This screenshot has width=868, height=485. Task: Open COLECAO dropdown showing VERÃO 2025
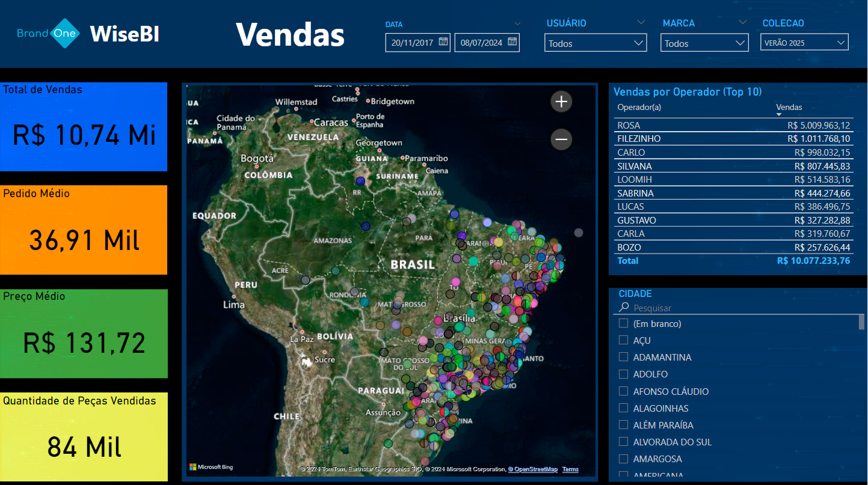[x=804, y=43]
